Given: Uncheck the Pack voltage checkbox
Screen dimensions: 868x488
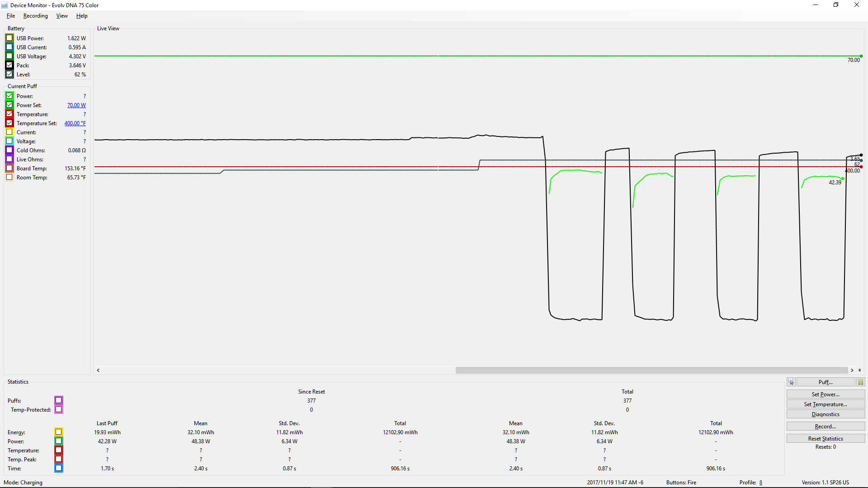Looking at the screenshot, I should click(x=9, y=65).
